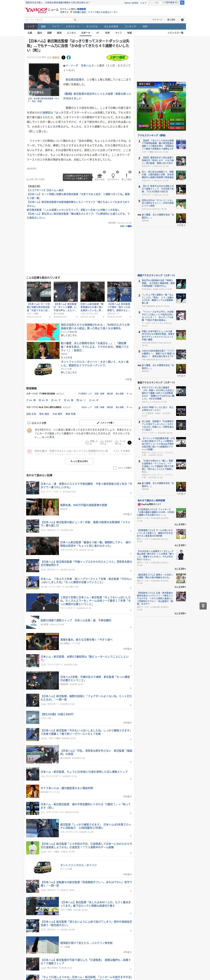The image size is (210, 980).
Task: Open the デ vs. 神 game result link
Action: pos(31,400)
